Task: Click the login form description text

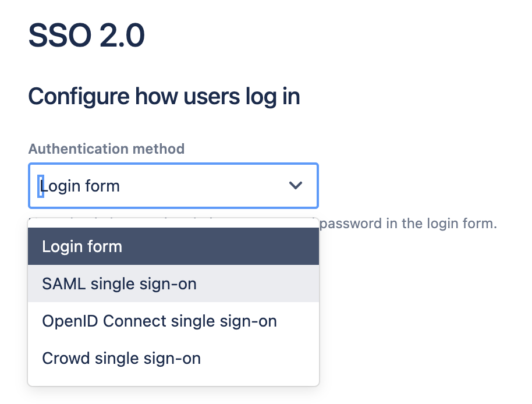Action: 407,223
